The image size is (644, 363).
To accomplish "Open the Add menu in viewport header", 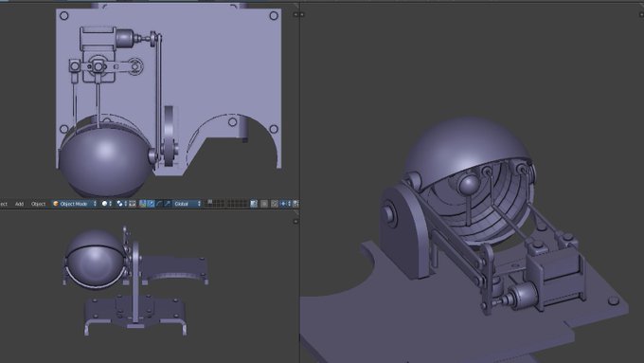I will pos(19,204).
